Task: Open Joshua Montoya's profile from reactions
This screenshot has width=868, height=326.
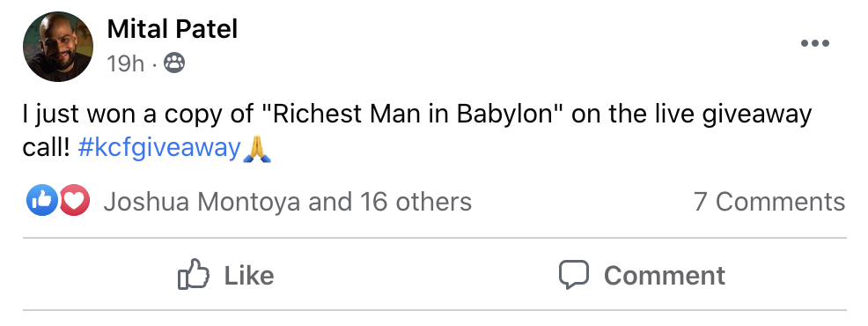Action: [202, 202]
